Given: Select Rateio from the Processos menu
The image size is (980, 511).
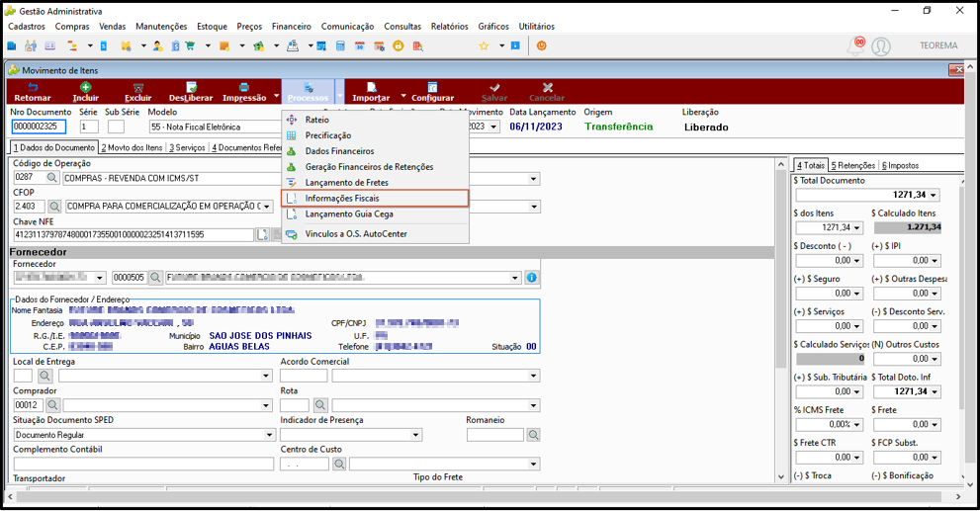Looking at the screenshot, I should pos(375,120).
